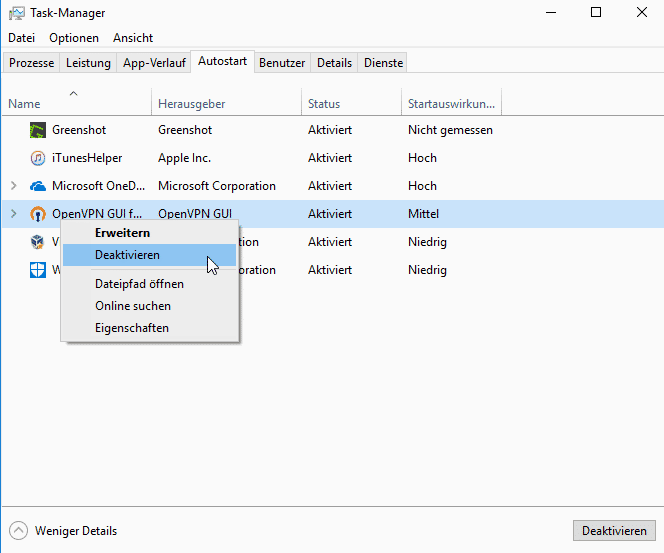The width and height of the screenshot is (664, 553).
Task: Sort the list by Name column
Action: click(x=24, y=104)
